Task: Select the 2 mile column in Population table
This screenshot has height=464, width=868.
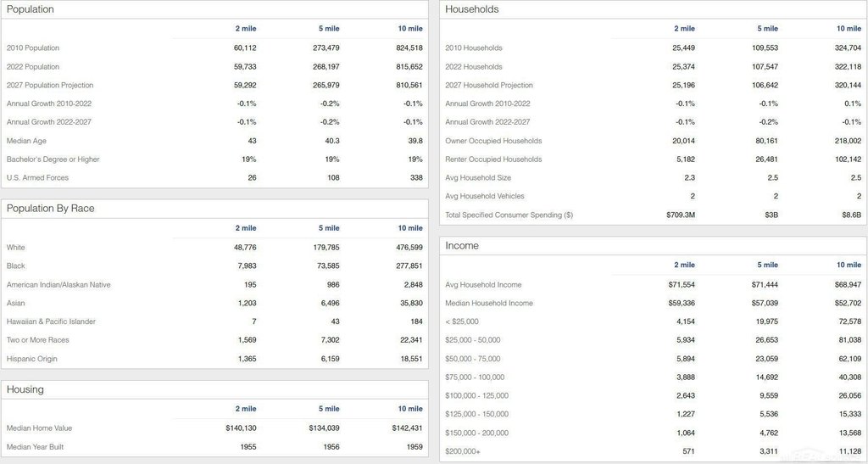Action: (x=246, y=28)
